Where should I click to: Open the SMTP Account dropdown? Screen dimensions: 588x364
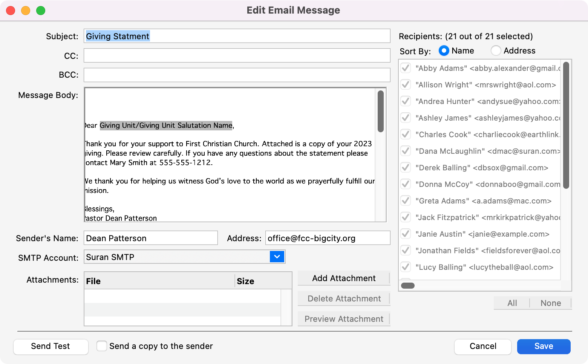pos(277,257)
